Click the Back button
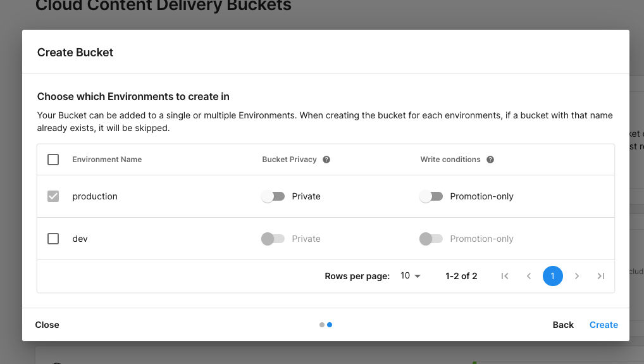The height and width of the screenshot is (364, 644). tap(563, 325)
